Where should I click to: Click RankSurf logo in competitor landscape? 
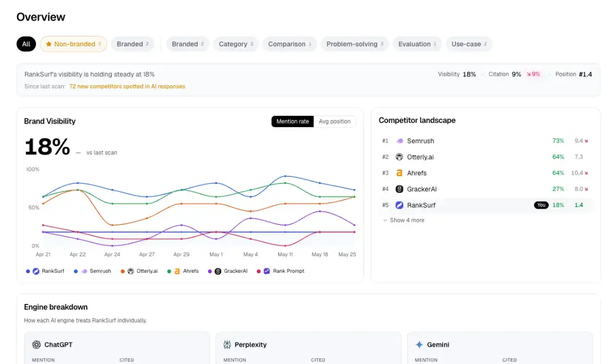pos(399,205)
